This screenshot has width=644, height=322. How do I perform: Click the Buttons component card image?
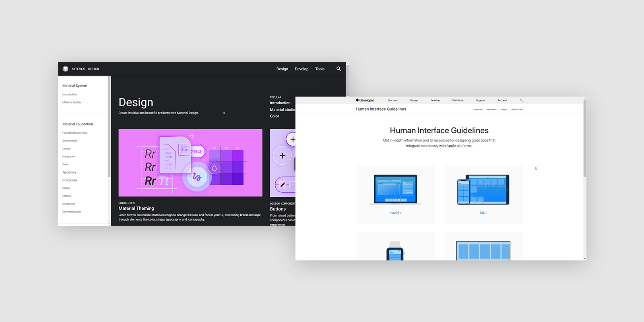coord(283,163)
